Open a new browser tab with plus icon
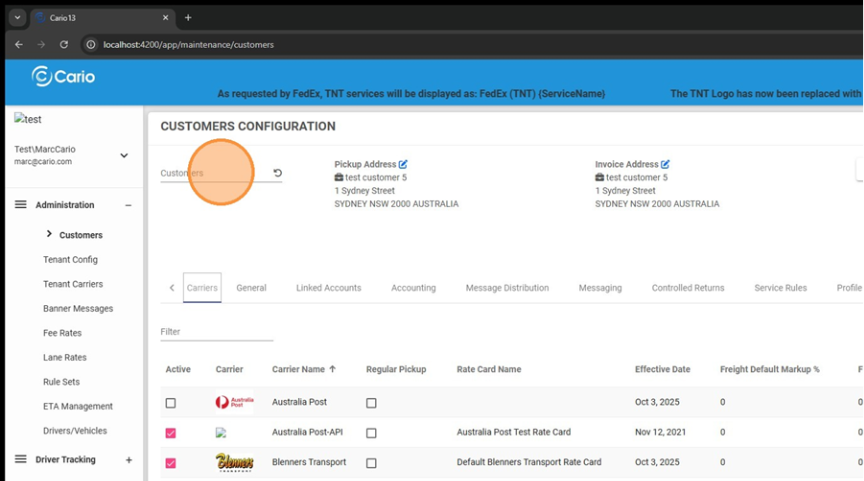 point(188,17)
